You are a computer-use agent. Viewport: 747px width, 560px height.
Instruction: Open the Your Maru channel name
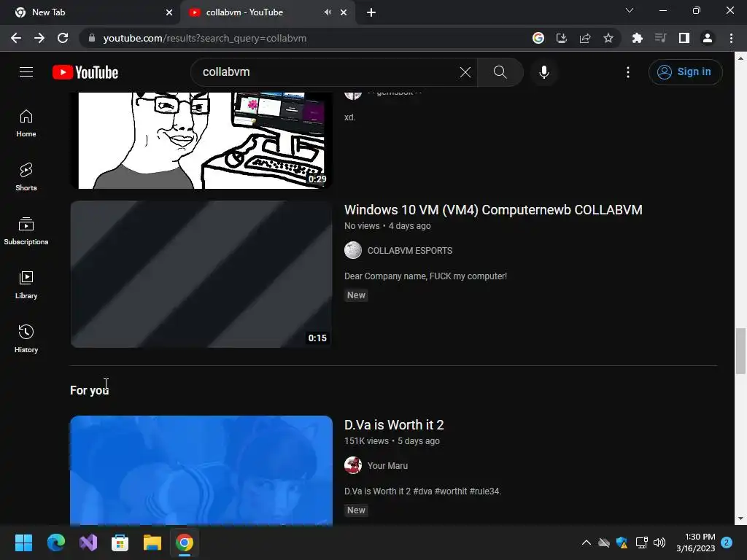coord(387,466)
